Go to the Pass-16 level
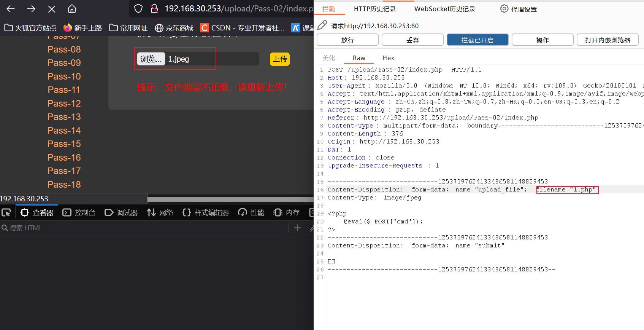 64,158
